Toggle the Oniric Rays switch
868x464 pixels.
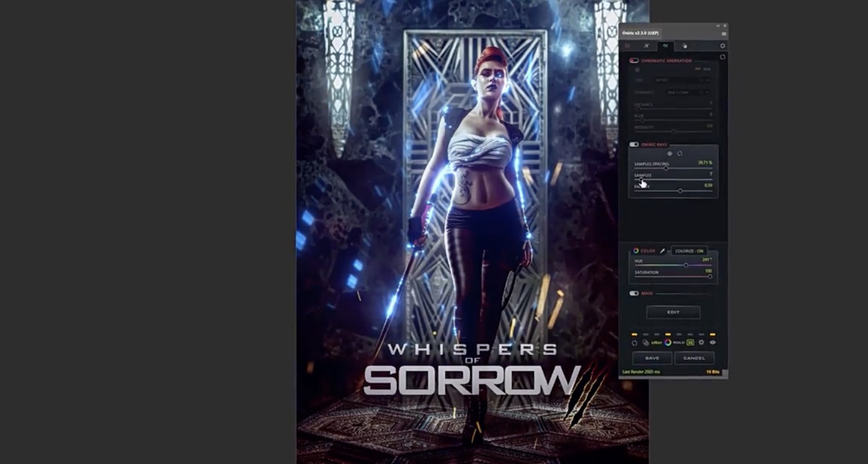click(x=634, y=145)
